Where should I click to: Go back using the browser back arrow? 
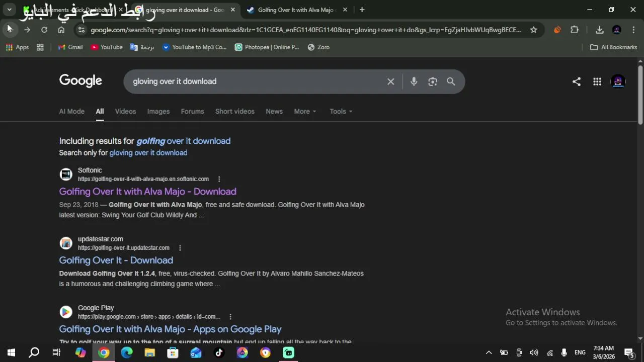(x=10, y=30)
